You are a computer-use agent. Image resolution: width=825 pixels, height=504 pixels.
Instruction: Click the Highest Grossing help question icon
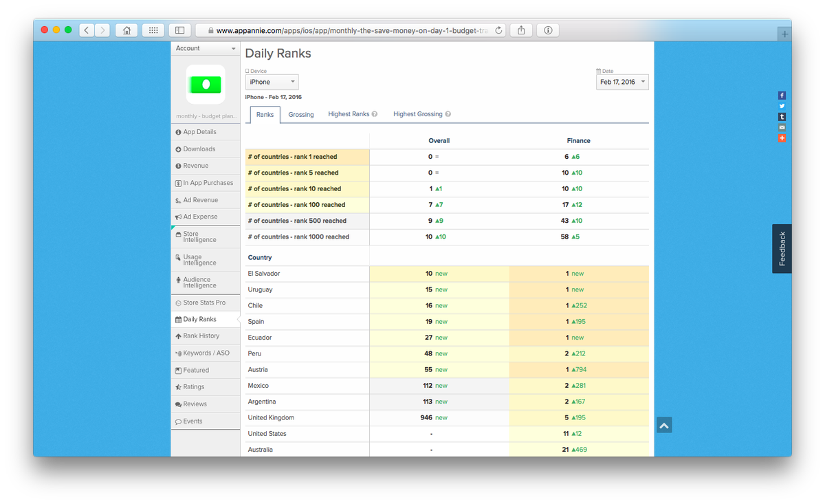(x=448, y=114)
